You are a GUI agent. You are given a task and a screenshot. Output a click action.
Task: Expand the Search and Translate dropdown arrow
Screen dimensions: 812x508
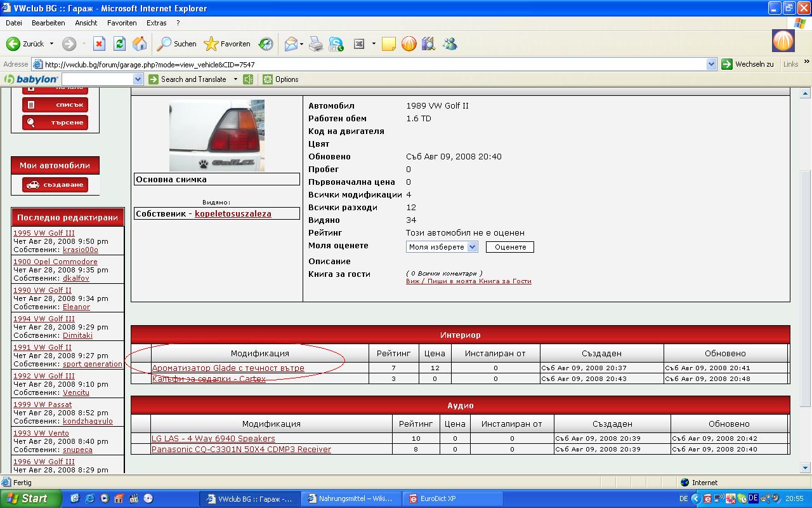pos(235,79)
